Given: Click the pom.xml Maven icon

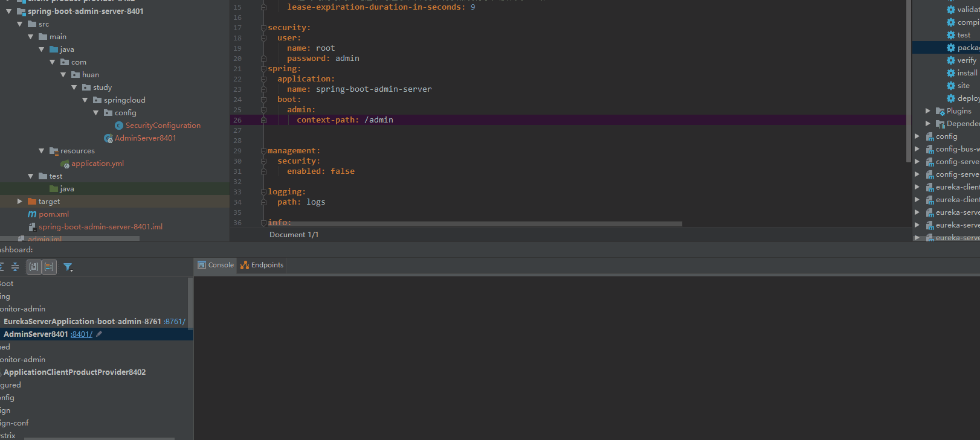Looking at the screenshot, I should (x=32, y=214).
